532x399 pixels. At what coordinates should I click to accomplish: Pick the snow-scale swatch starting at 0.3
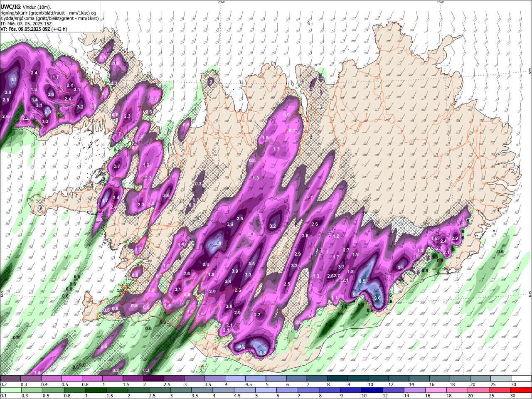point(31,379)
